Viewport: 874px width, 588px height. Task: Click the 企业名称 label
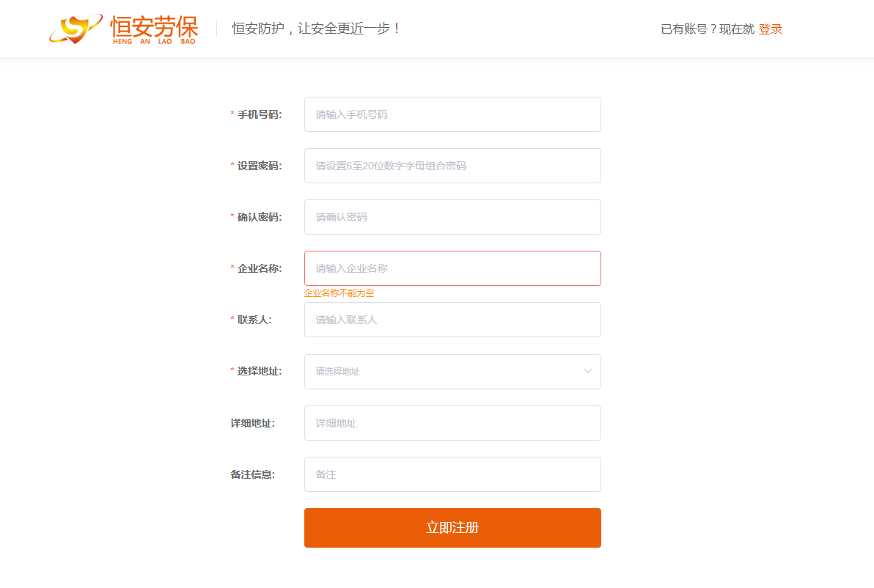tap(260, 268)
